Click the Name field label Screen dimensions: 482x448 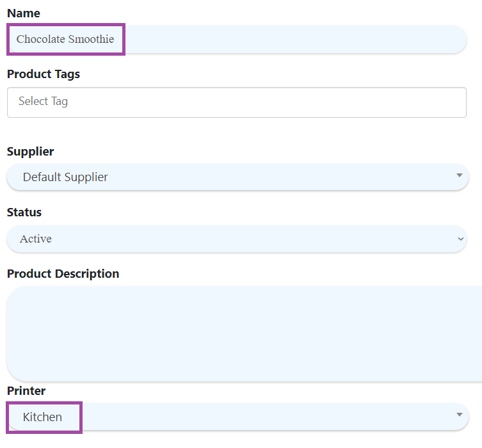tap(24, 13)
